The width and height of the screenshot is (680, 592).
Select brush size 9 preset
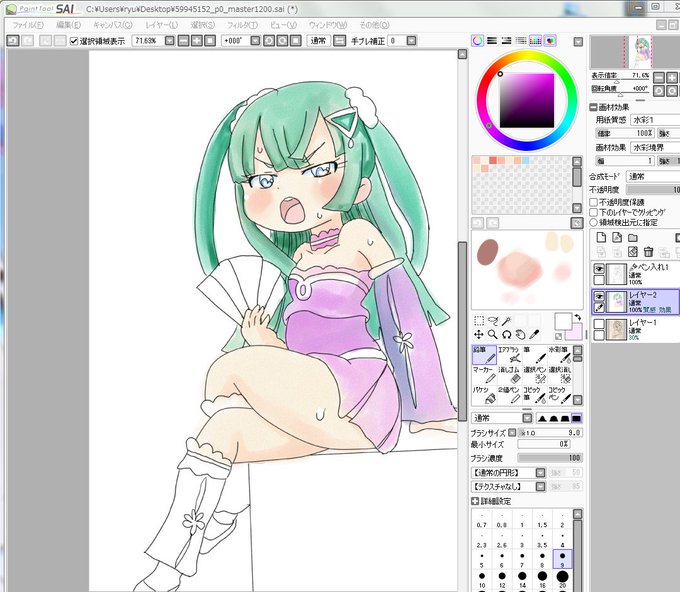point(562,559)
